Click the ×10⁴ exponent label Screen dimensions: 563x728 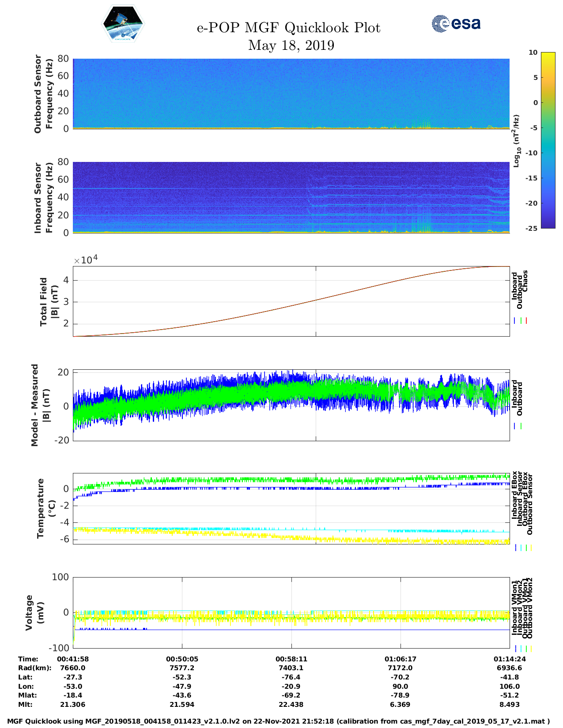pyautogui.click(x=85, y=260)
